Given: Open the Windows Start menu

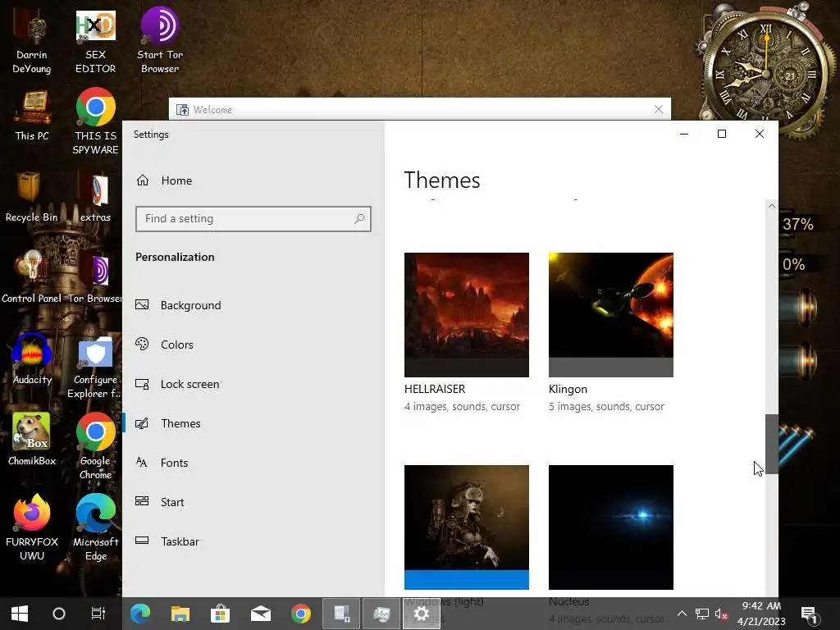Looking at the screenshot, I should (x=20, y=614).
